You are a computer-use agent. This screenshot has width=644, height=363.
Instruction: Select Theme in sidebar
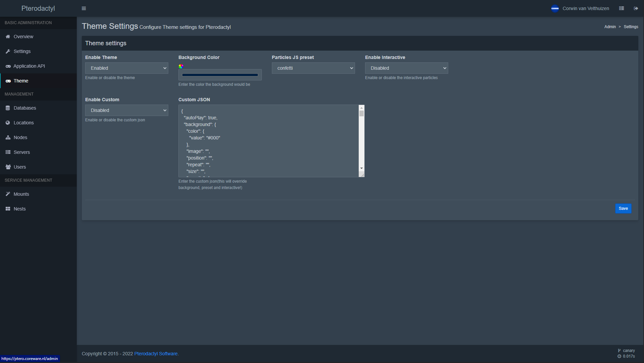(38, 81)
